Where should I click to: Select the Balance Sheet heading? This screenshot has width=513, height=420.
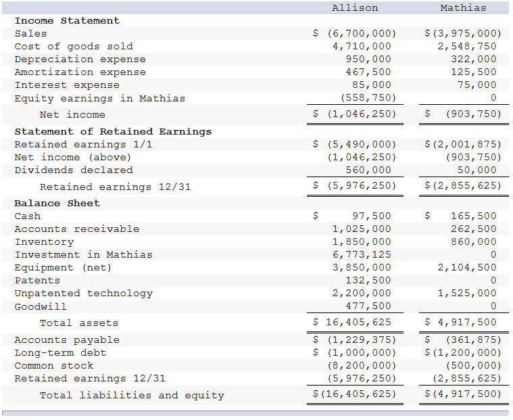tap(57, 204)
